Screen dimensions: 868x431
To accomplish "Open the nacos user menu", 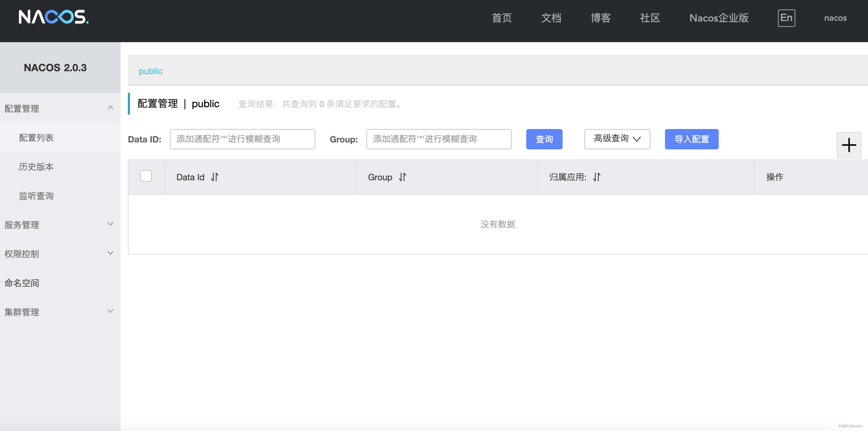I will click(x=835, y=18).
